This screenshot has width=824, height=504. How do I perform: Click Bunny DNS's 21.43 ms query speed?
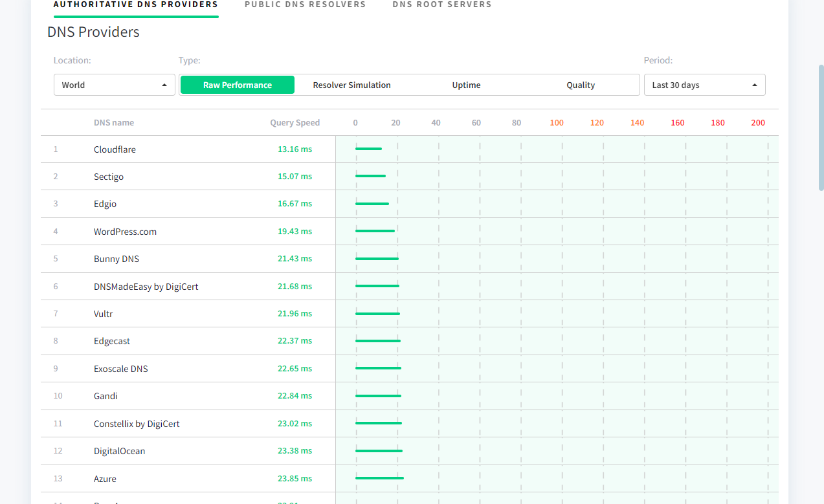click(295, 259)
